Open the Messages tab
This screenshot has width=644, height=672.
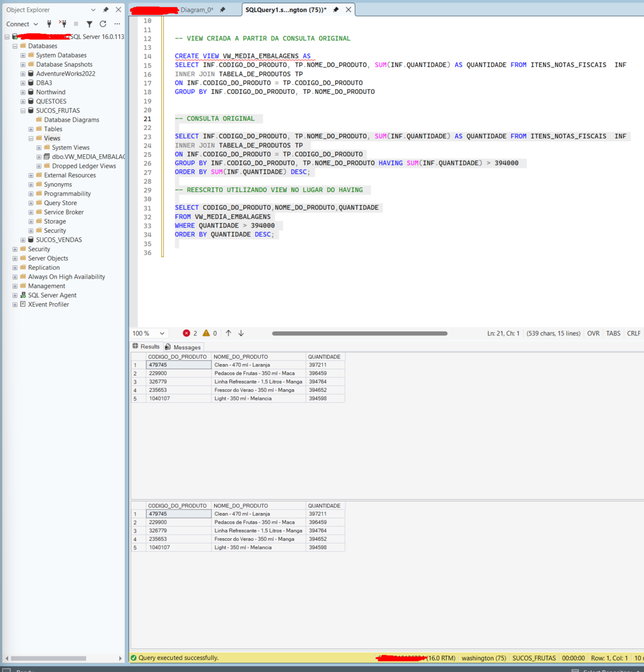coord(183,347)
